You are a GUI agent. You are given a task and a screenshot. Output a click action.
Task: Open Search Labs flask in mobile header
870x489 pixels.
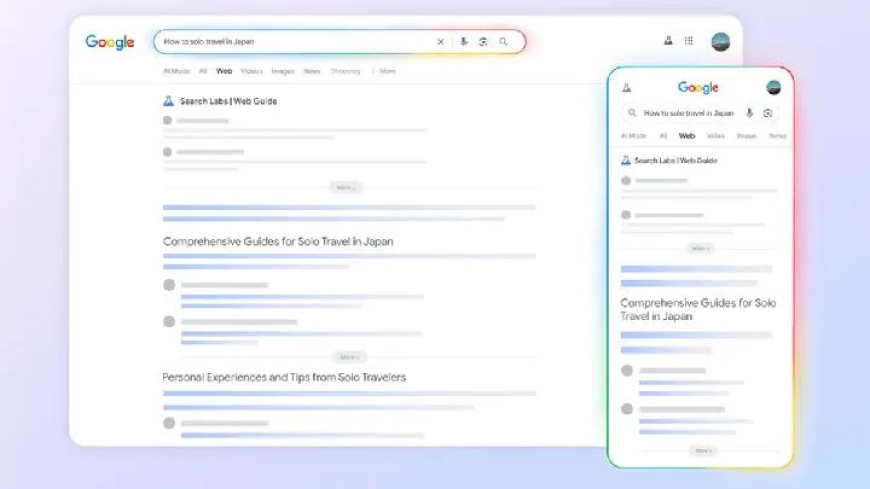[626, 88]
